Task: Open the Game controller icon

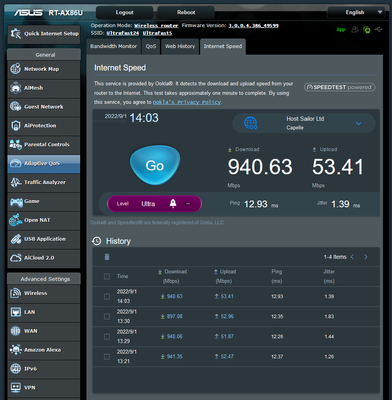Action: click(x=16, y=201)
